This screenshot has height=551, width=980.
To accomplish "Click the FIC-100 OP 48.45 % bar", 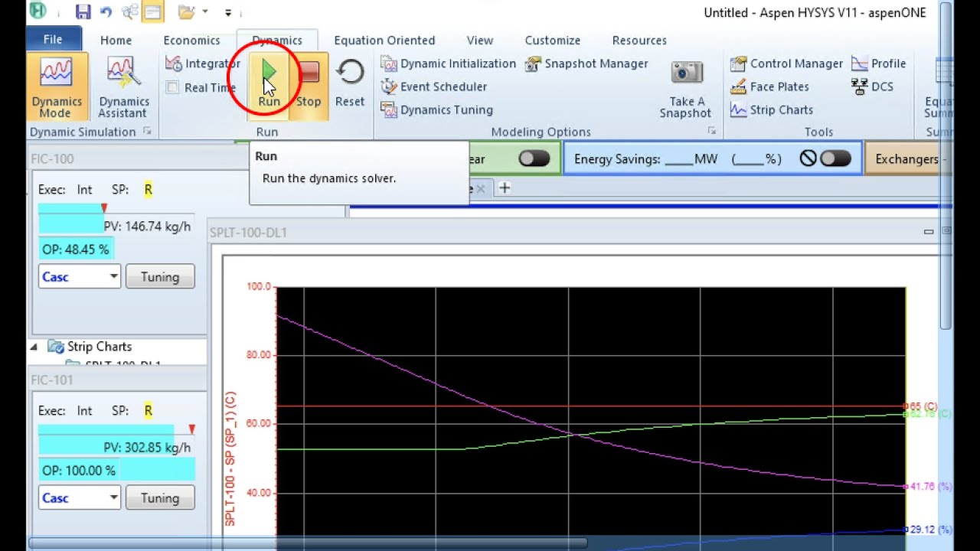I will point(75,249).
